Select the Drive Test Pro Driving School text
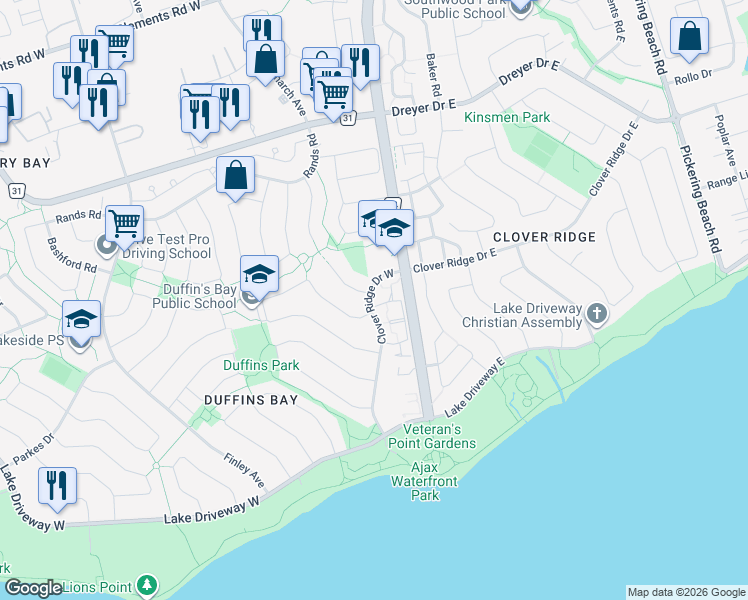Image resolution: width=748 pixels, height=600 pixels. point(166,246)
